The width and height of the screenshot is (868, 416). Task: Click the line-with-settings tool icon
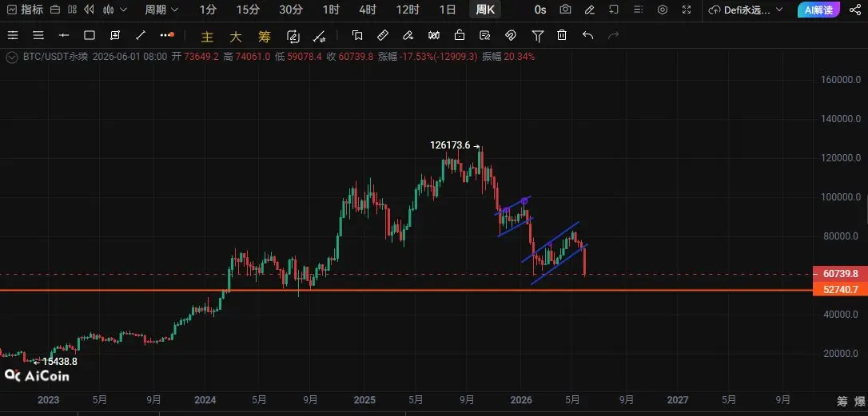point(320,37)
